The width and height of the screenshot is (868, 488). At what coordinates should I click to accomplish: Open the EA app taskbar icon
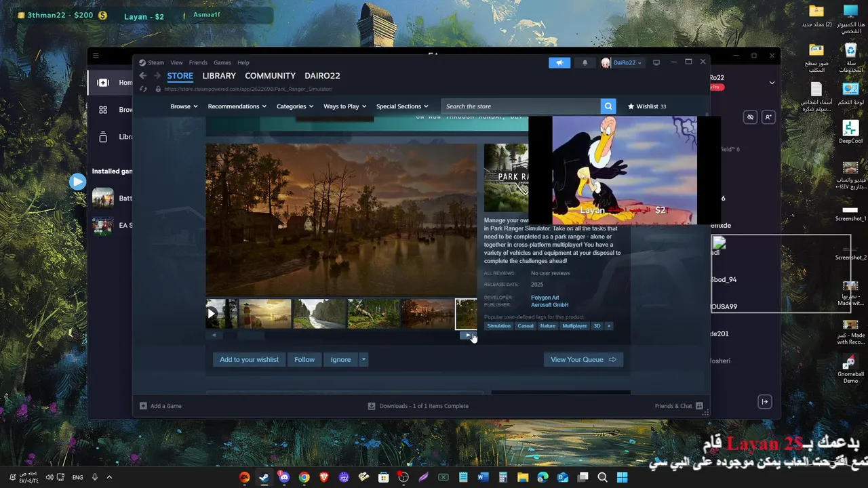point(244,477)
